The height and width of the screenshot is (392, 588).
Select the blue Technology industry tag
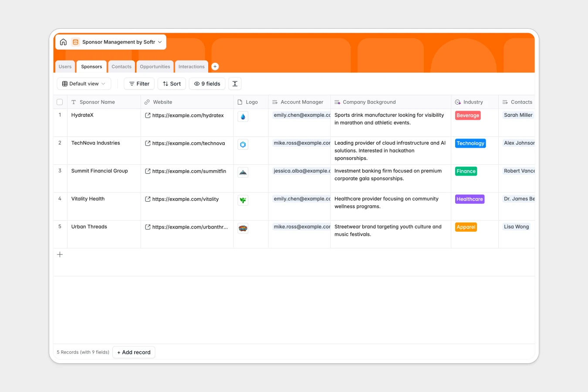tap(470, 143)
